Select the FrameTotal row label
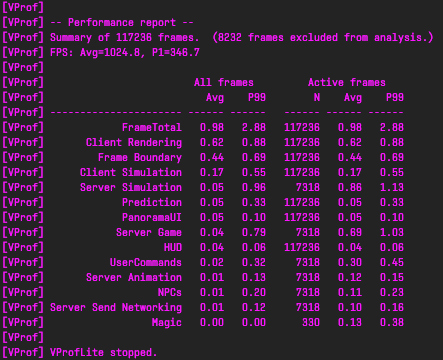This screenshot has width=443, height=360. [x=152, y=127]
